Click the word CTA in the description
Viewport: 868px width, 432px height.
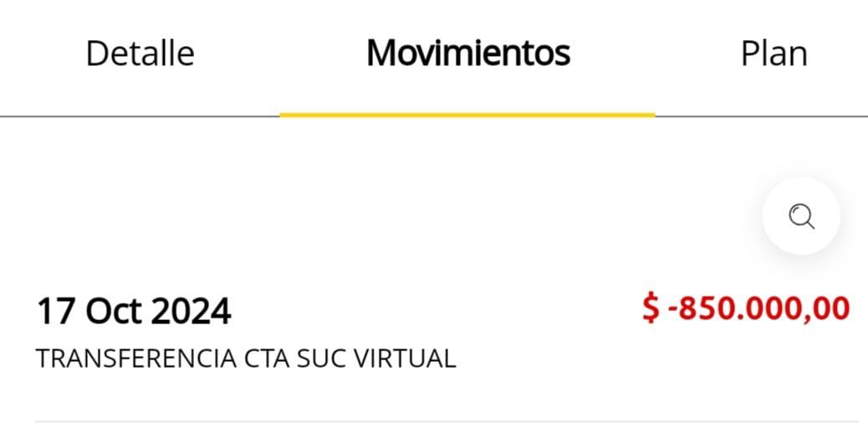coord(267,358)
